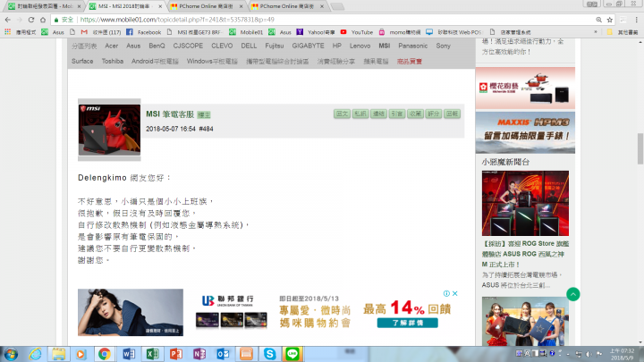Image resolution: width=644 pixels, height=362 pixels.
Task: Close the MSI 2018 thread tab
Action: pos(160,6)
